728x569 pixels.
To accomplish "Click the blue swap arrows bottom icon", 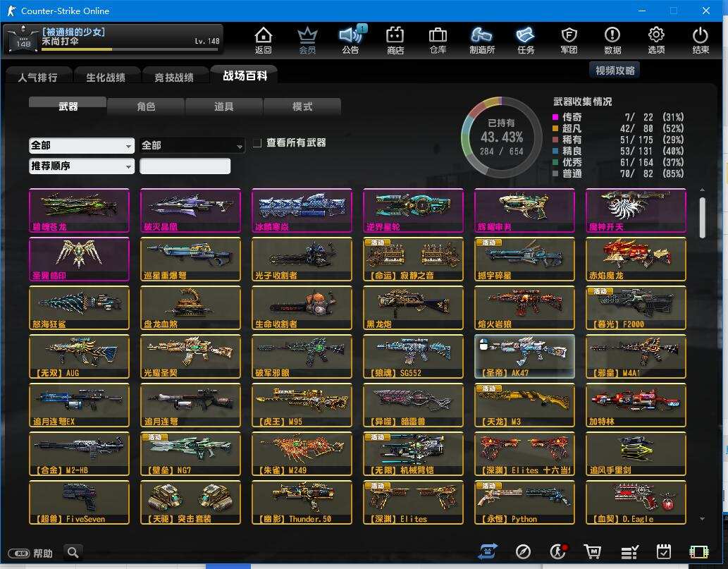I will (488, 552).
